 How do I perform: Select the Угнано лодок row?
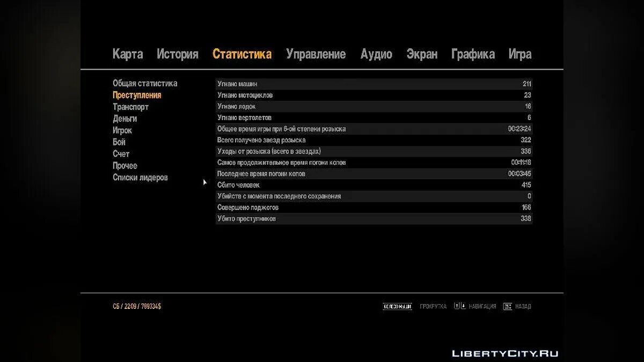[374, 106]
